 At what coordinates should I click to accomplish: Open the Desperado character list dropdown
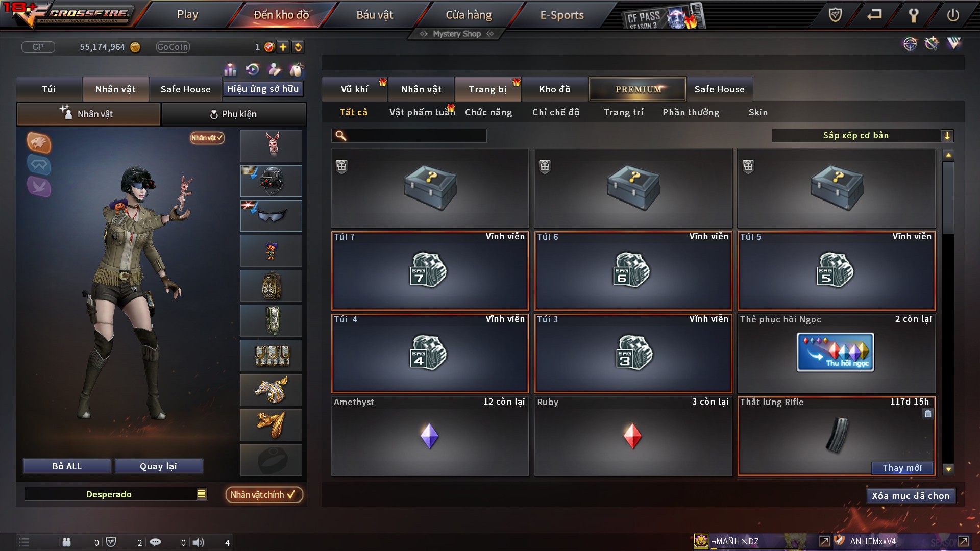pyautogui.click(x=202, y=494)
